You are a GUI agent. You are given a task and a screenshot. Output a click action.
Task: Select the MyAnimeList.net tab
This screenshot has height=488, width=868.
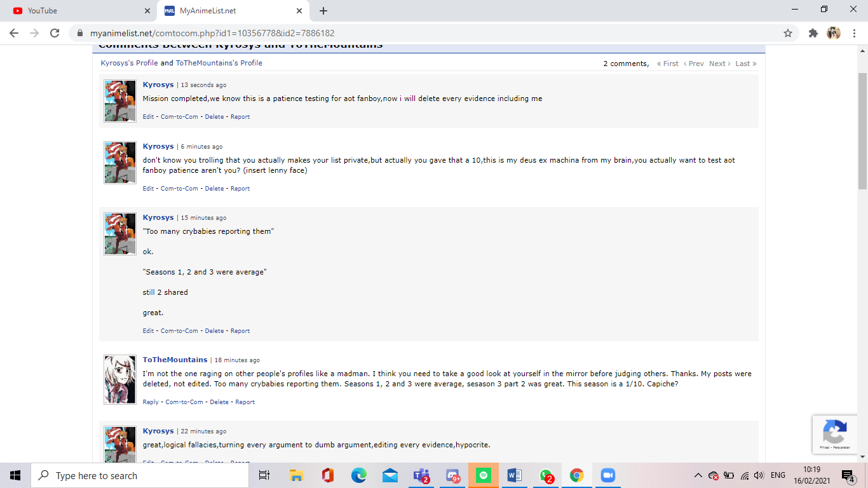pos(233,11)
